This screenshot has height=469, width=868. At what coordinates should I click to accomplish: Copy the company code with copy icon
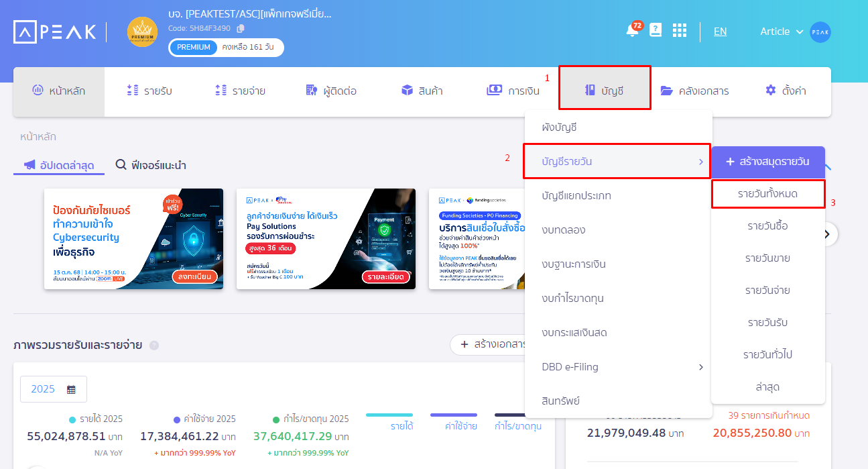pyautogui.click(x=241, y=28)
